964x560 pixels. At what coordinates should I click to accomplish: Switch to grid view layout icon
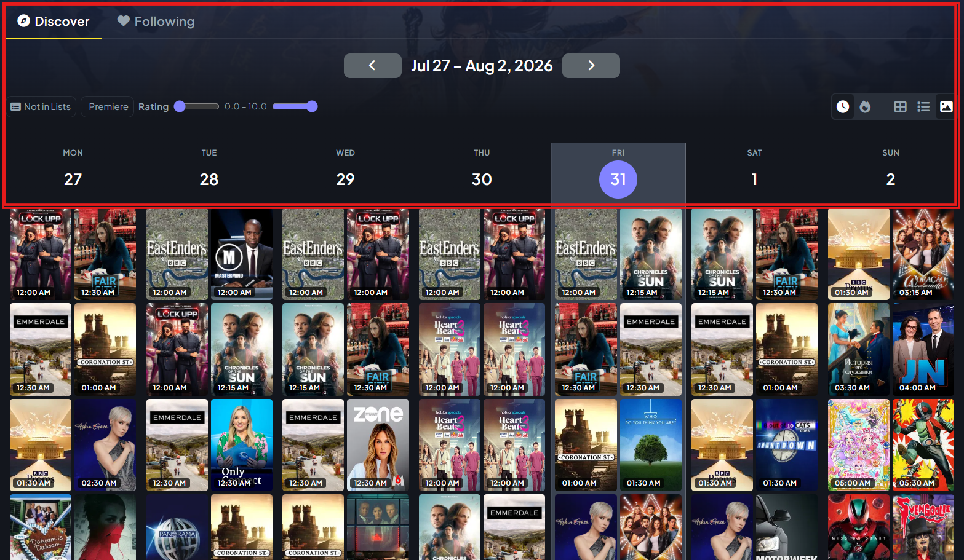900,107
